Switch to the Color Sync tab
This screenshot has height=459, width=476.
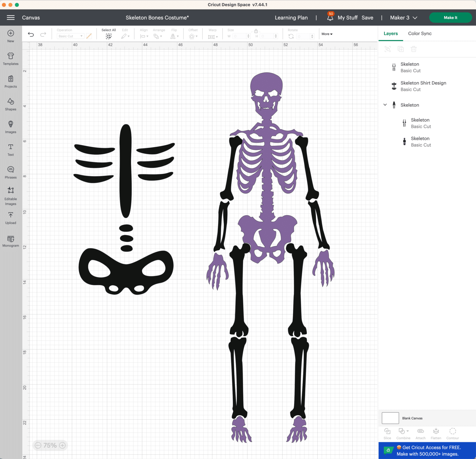[x=420, y=33]
